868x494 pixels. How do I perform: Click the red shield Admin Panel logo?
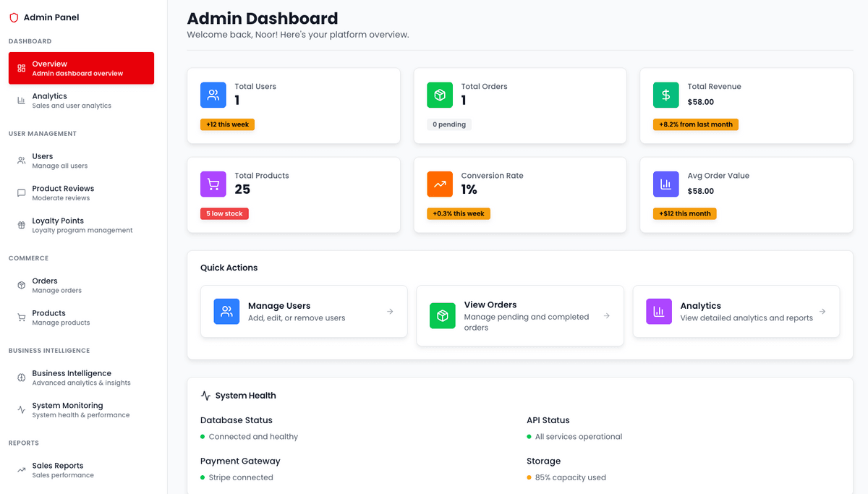point(14,17)
